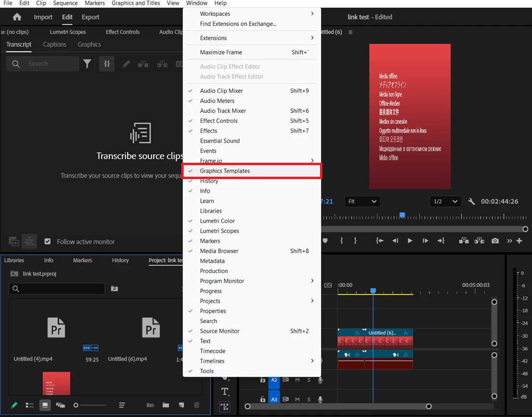
Task: Click the Extract button in the monitor
Action: click(479, 241)
